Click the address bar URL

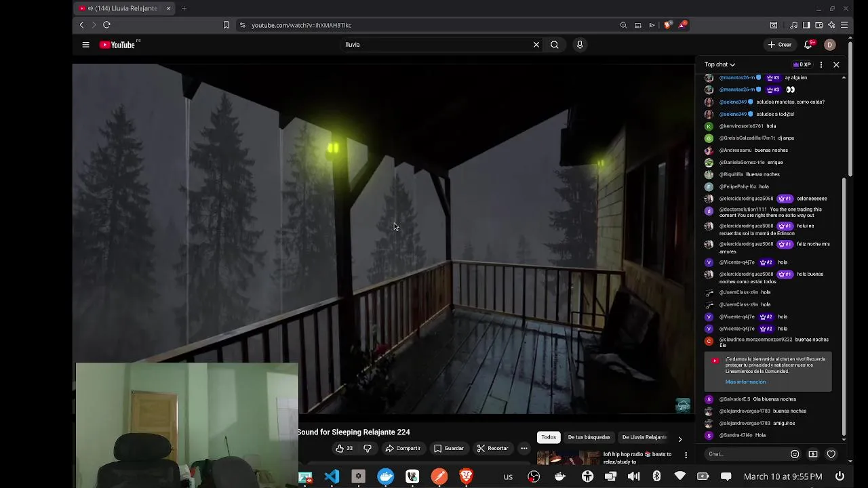(x=301, y=25)
